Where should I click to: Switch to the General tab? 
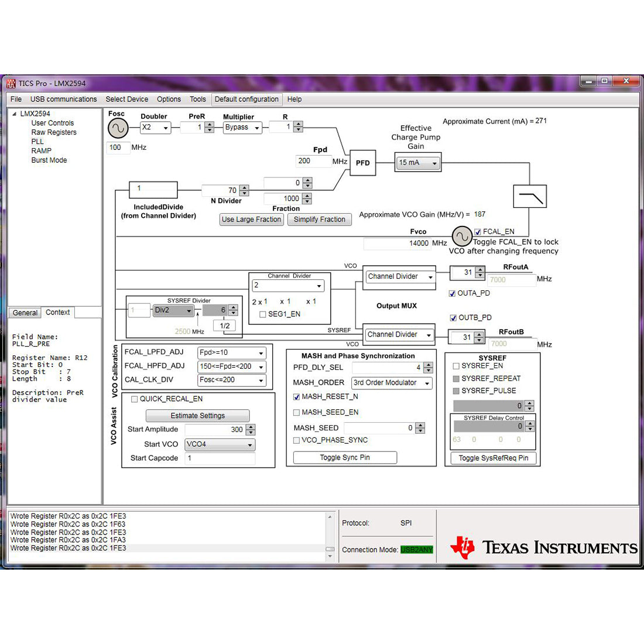coord(25,313)
